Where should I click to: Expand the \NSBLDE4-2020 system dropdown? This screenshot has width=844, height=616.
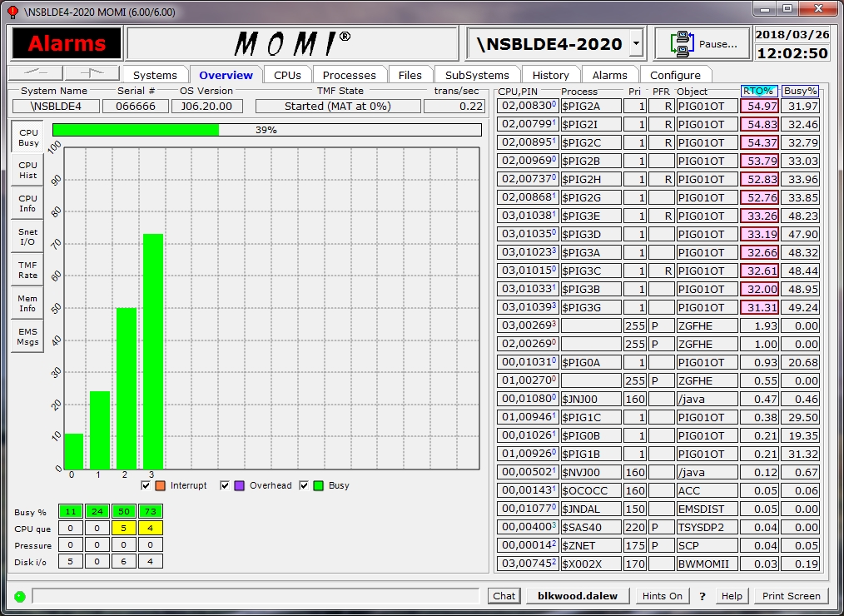637,44
